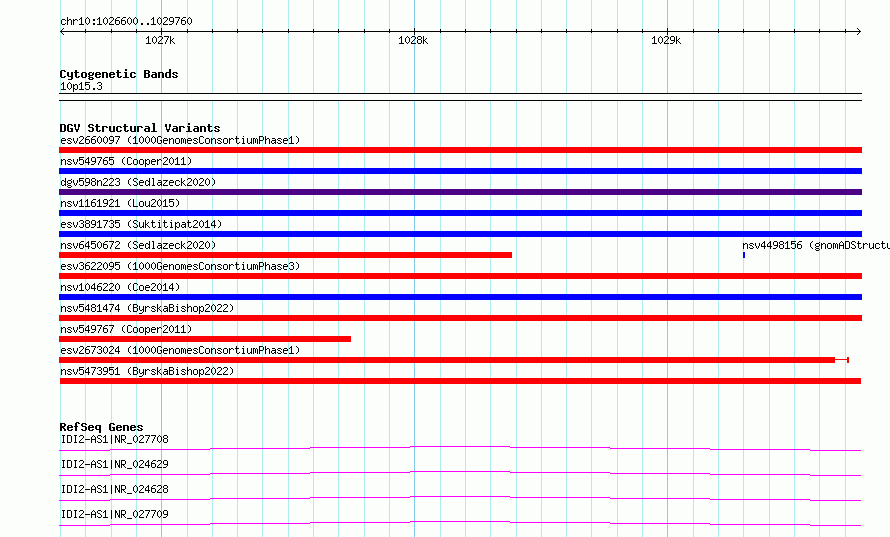Click the short nsv549767 (Cooper2011) red bar
Image resolution: width=890 pixels, height=537 pixels.
click(x=205, y=339)
